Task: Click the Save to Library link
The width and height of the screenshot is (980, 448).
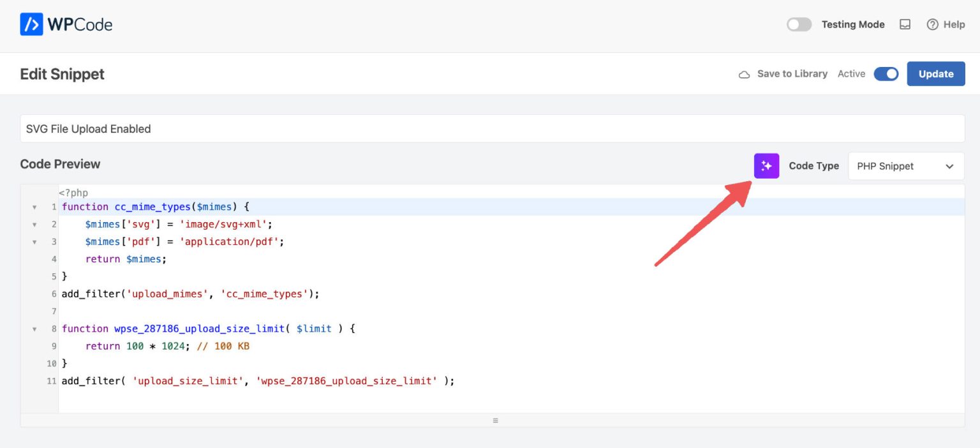Action: point(791,73)
